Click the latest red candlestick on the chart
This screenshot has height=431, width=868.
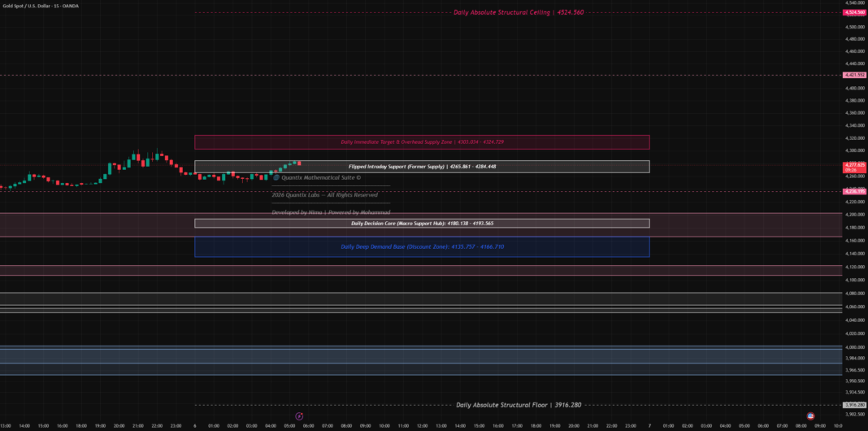[x=299, y=163]
